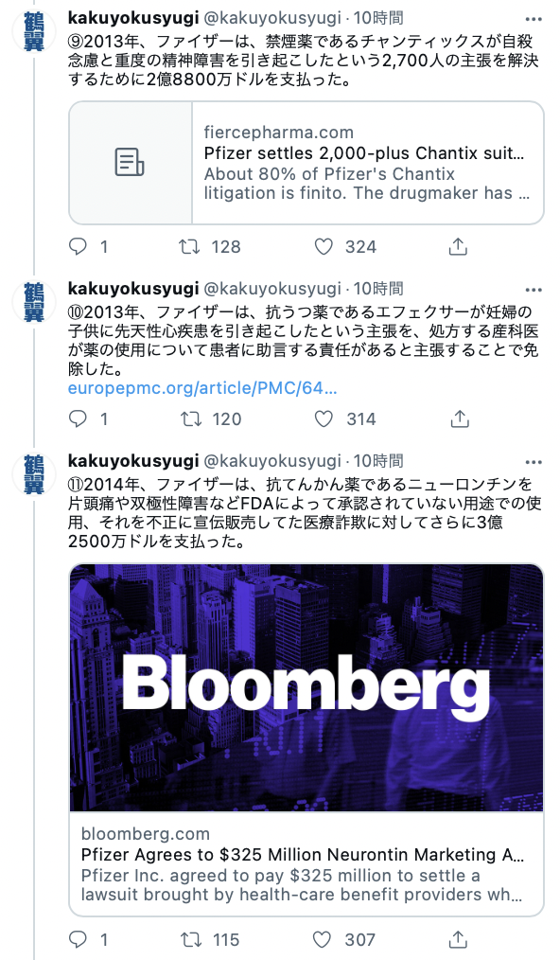The image size is (560, 960).
Task: Reply to the Chantix tweet
Action: (79, 247)
